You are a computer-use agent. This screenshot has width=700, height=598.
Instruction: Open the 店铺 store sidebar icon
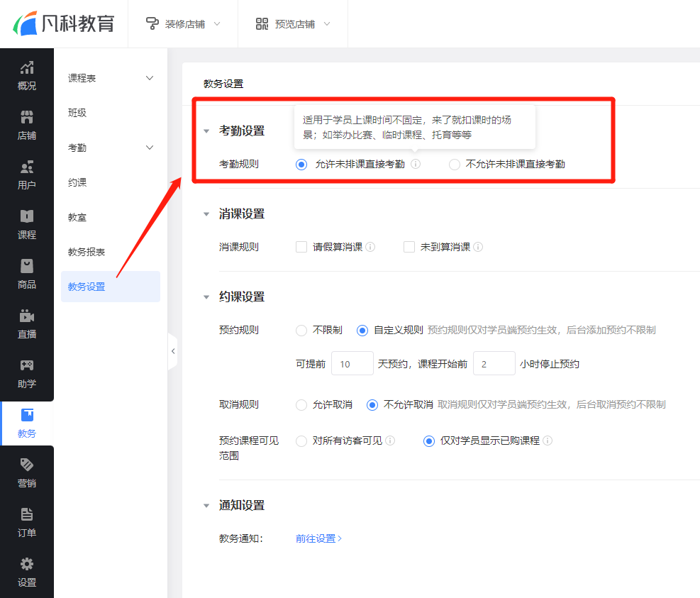27,118
